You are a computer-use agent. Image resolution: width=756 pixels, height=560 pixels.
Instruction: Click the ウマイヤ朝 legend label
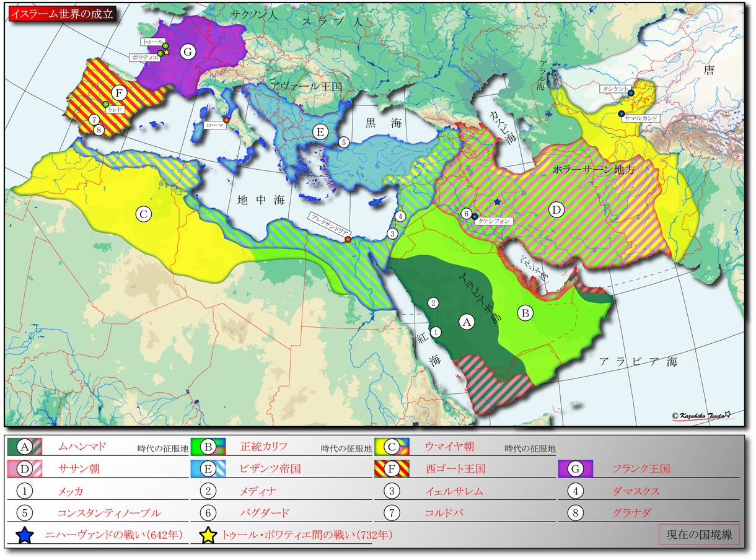point(449,446)
